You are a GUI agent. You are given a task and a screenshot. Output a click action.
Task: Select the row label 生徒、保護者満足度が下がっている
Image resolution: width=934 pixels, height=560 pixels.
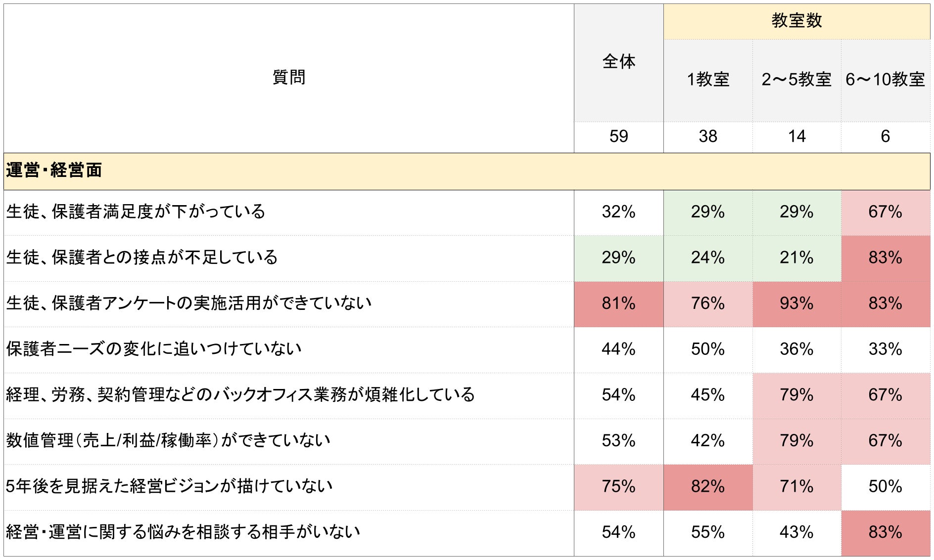[136, 212]
